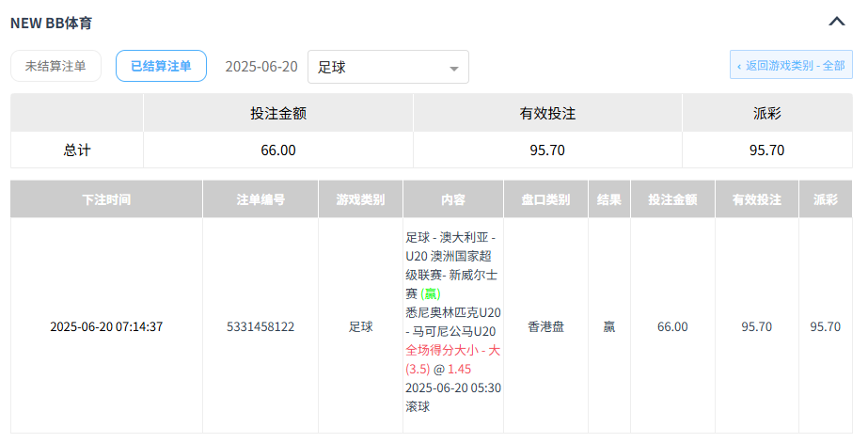This screenshot has height=443, width=868.
Task: Click the 投注金额 table column header
Action: tap(671, 199)
